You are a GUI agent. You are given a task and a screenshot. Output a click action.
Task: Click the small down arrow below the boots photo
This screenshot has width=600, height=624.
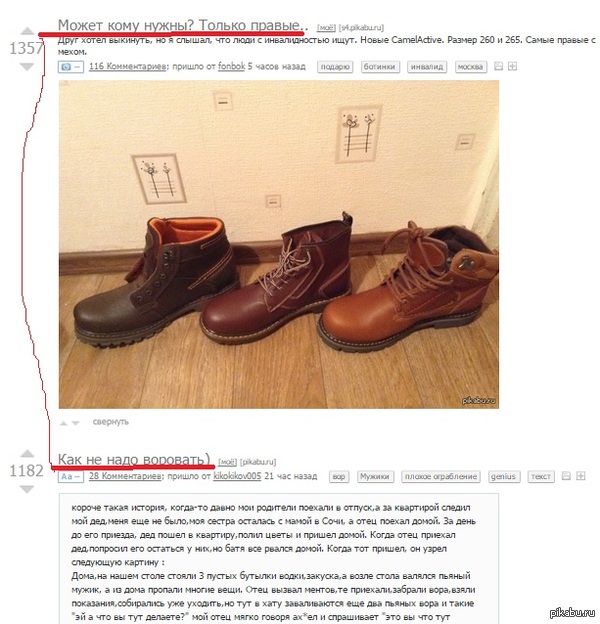(76, 423)
